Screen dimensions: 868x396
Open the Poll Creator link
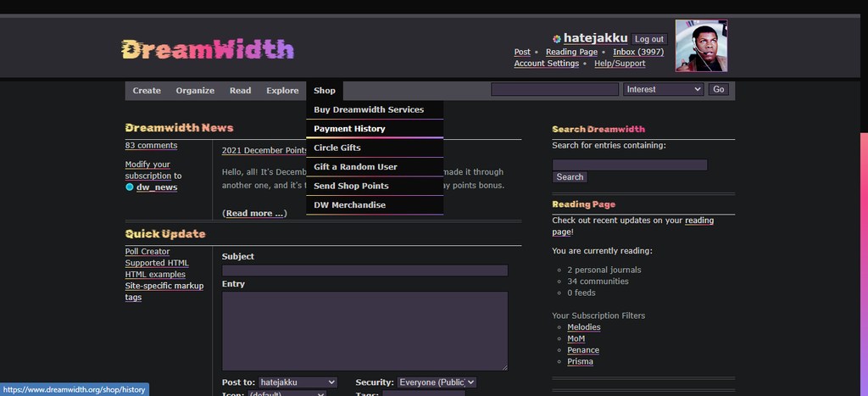pos(147,252)
